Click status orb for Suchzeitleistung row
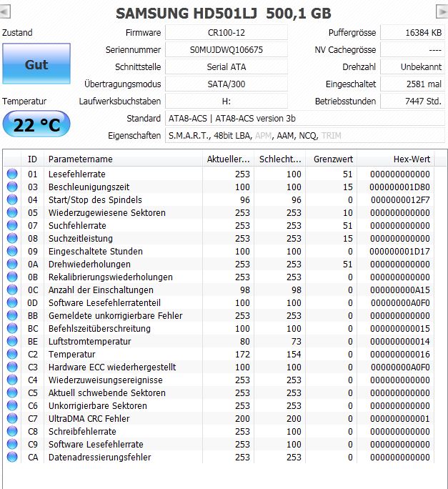448x489 pixels. pyautogui.click(x=12, y=238)
